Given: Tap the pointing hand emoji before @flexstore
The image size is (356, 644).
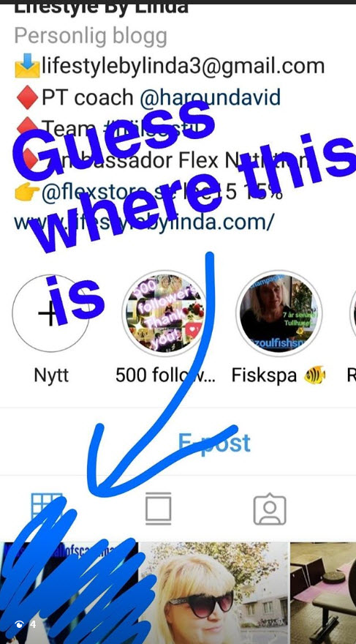Looking at the screenshot, I should (x=27, y=192).
